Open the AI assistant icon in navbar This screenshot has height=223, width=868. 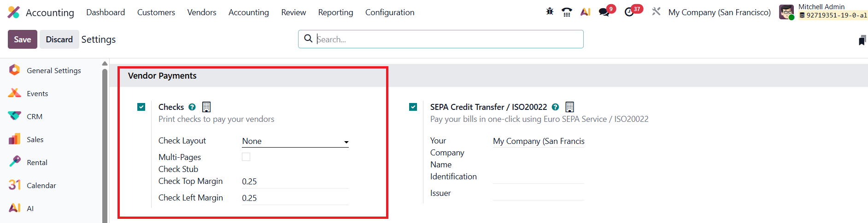[585, 12]
